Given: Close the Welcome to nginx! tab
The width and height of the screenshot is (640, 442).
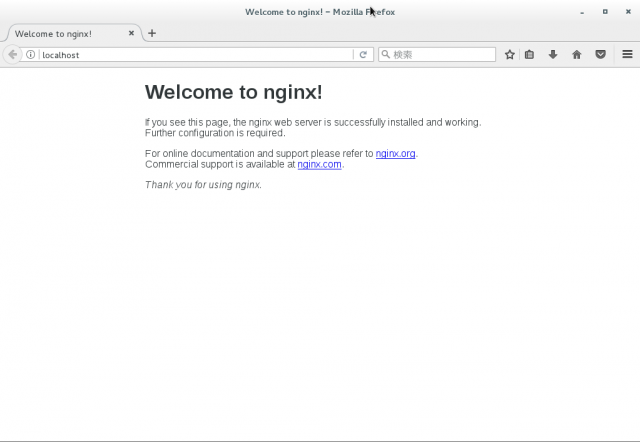Looking at the screenshot, I should point(131,33).
